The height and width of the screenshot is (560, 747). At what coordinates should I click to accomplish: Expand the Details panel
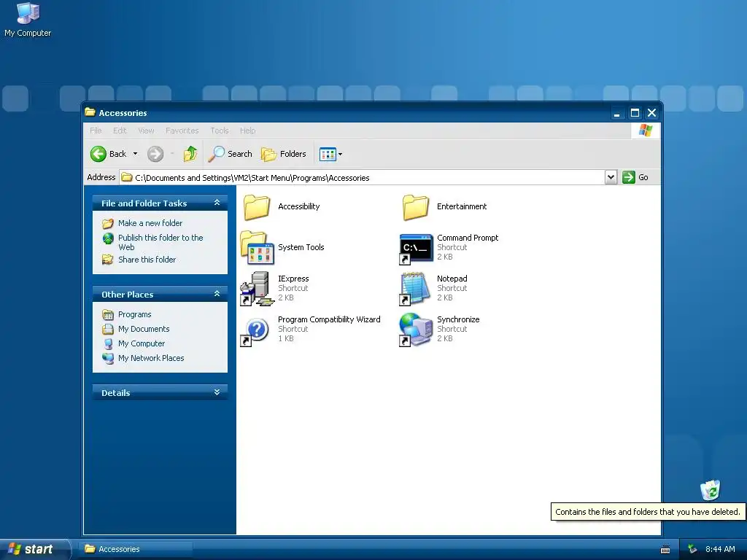point(217,392)
